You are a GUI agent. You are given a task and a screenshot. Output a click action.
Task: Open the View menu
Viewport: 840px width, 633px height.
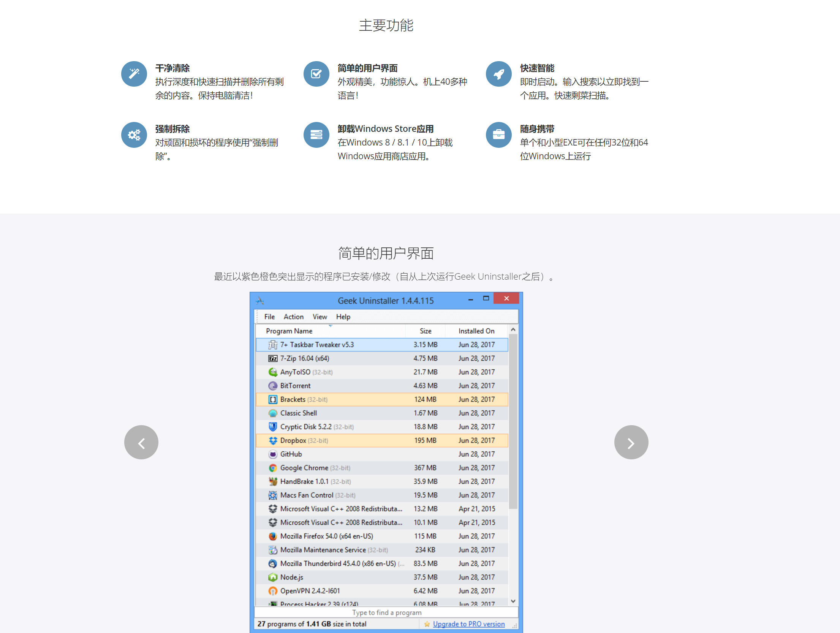pyautogui.click(x=320, y=316)
